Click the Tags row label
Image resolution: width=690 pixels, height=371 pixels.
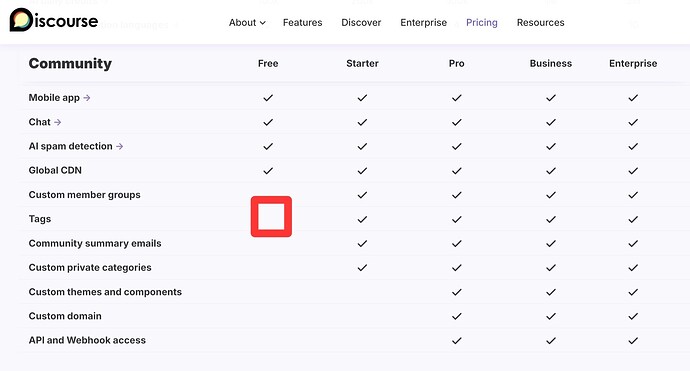click(x=40, y=219)
